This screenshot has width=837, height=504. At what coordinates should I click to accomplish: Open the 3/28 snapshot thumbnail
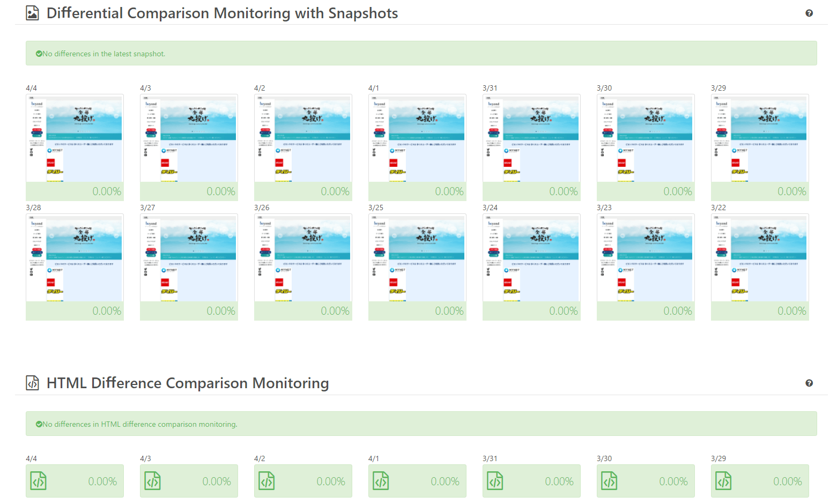pos(75,258)
